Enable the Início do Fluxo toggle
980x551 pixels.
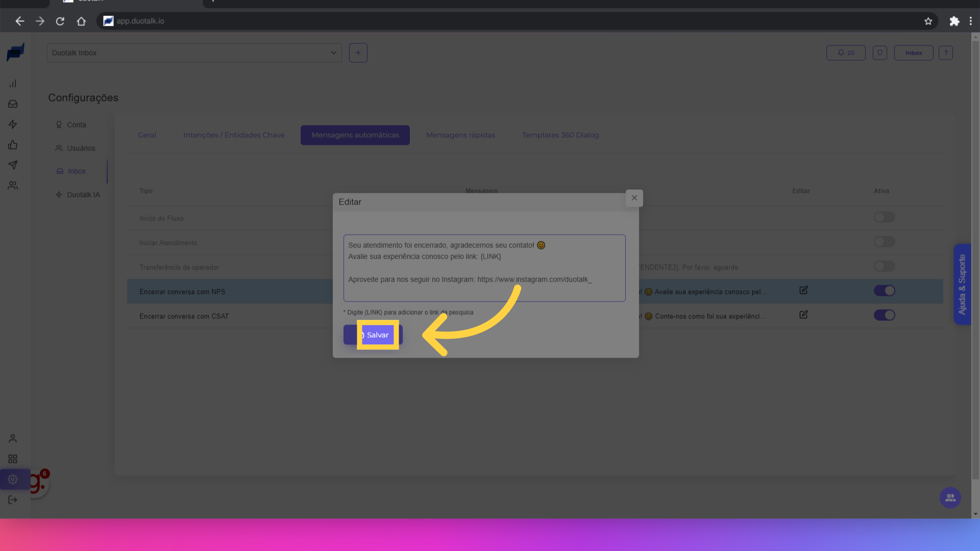coord(884,217)
